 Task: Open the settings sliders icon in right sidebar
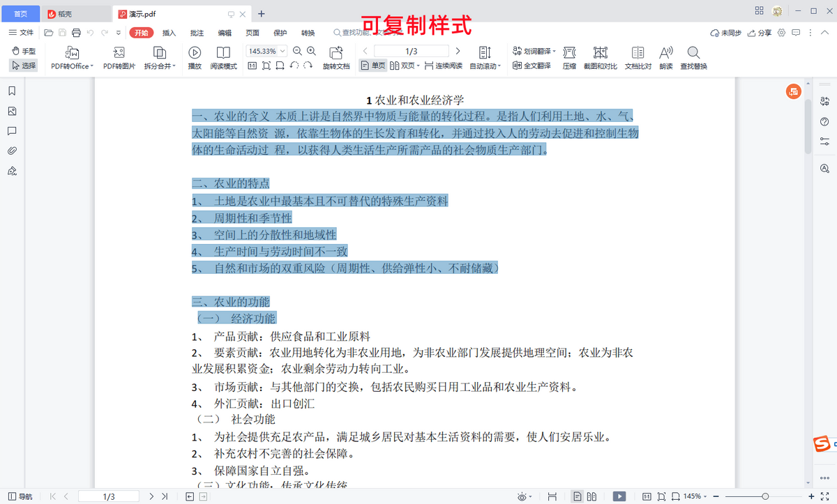[x=825, y=141]
